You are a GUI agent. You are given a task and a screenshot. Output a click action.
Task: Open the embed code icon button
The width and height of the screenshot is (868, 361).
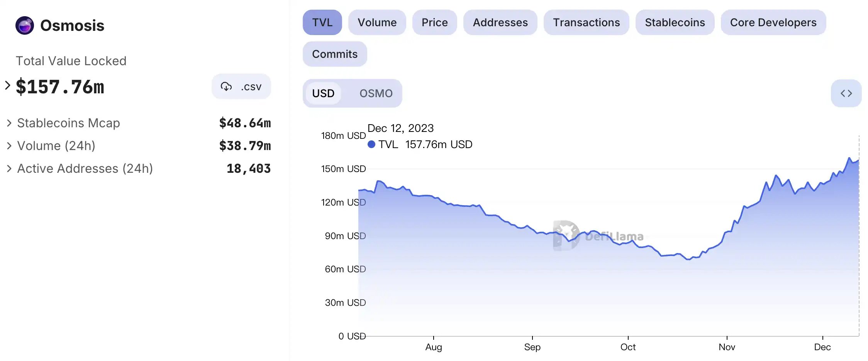click(x=846, y=93)
